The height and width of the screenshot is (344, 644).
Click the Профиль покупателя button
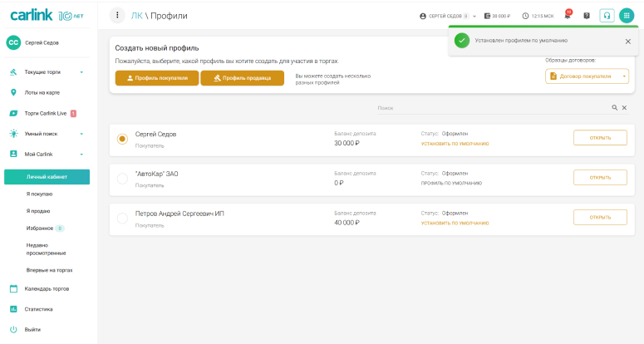[157, 78]
